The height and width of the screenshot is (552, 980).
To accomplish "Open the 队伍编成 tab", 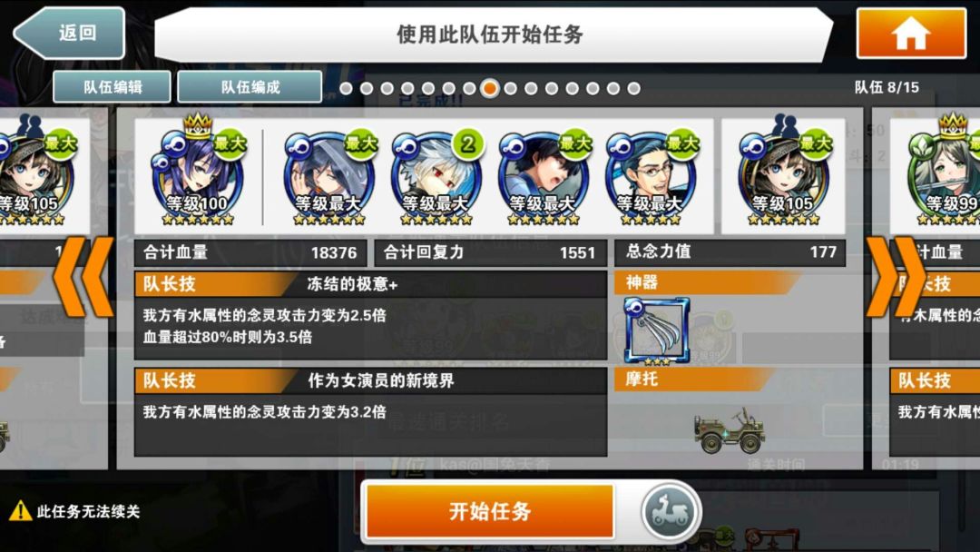I will tap(250, 87).
